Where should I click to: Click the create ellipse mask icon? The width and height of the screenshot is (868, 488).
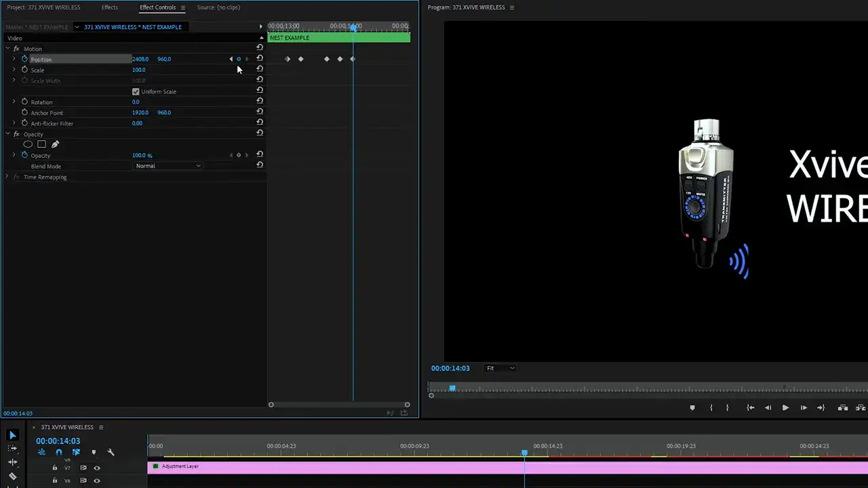pos(28,144)
